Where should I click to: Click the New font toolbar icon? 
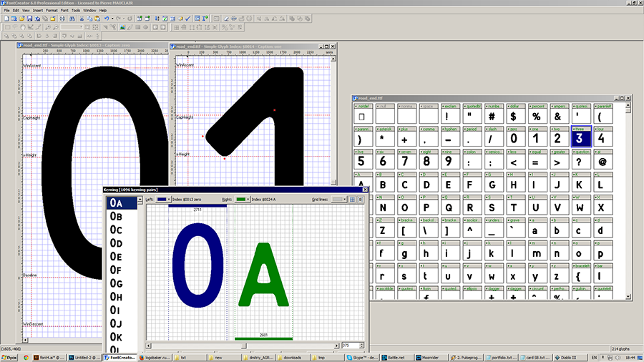click(6, 19)
